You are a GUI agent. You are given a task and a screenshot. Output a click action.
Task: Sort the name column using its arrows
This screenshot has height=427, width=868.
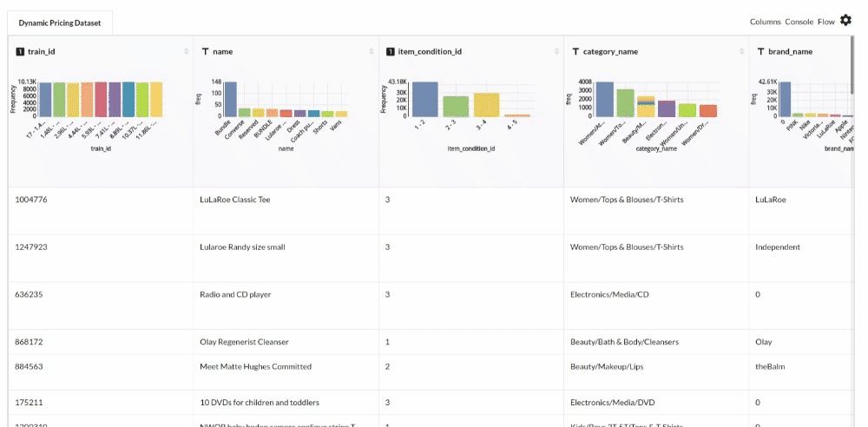click(x=371, y=51)
